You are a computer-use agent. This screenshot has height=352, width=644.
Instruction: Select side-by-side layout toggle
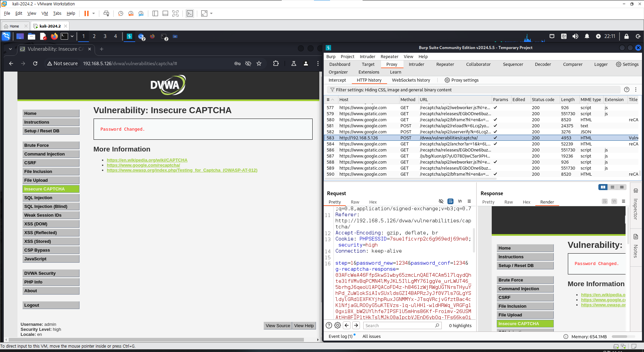(x=603, y=187)
